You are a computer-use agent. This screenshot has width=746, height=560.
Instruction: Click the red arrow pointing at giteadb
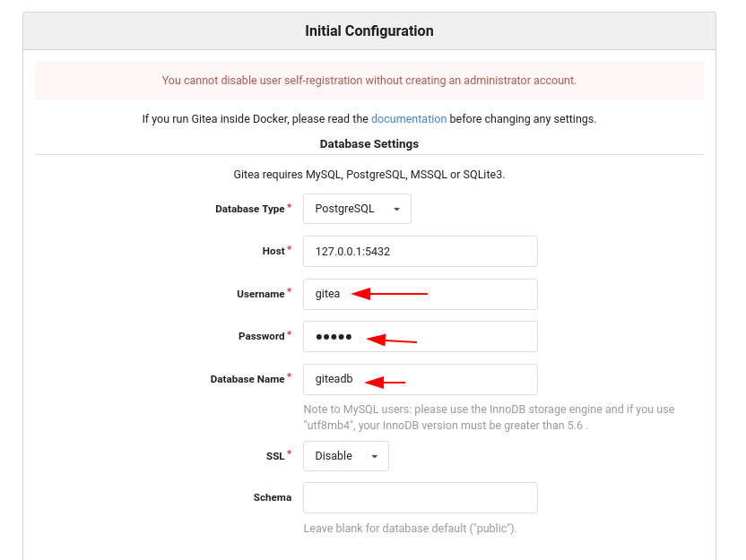tap(385, 383)
